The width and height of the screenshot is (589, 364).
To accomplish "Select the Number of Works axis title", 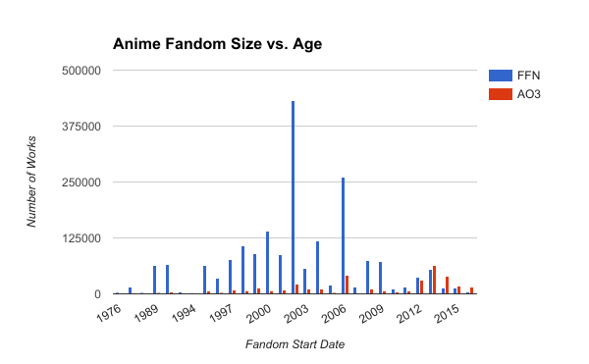I will pyautogui.click(x=31, y=182).
